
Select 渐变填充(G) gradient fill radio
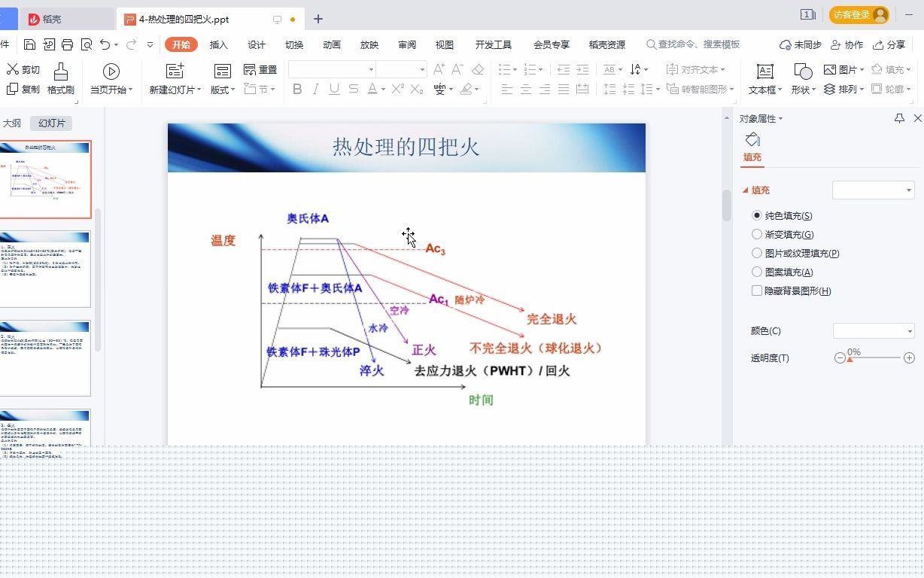coord(757,234)
